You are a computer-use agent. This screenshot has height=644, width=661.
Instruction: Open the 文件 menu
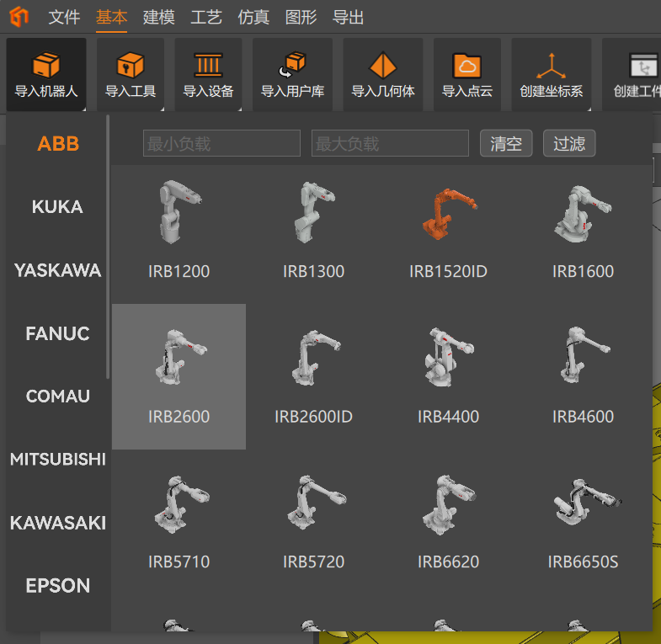[x=64, y=18]
